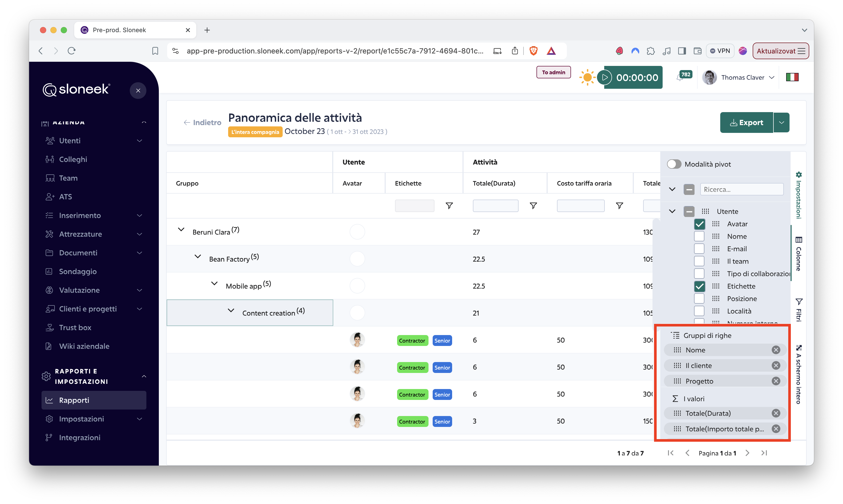
Task: Click the VPN button in toolbar
Action: tap(720, 51)
